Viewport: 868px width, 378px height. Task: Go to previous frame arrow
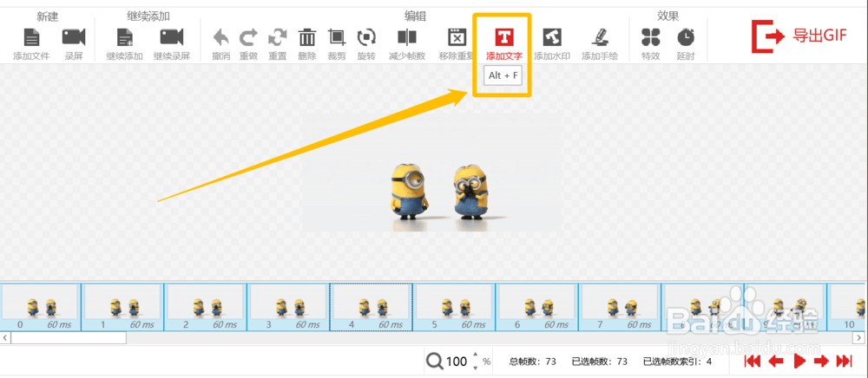coord(776,362)
